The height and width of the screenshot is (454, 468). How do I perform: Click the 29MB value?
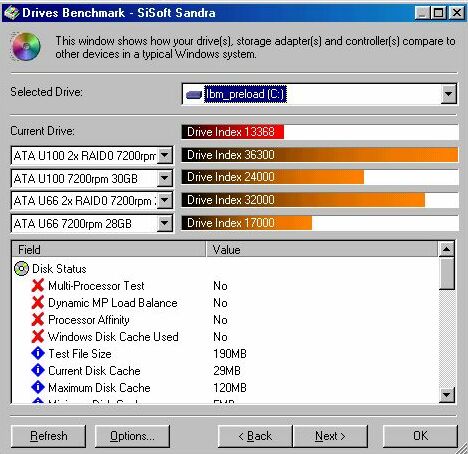pos(227,370)
